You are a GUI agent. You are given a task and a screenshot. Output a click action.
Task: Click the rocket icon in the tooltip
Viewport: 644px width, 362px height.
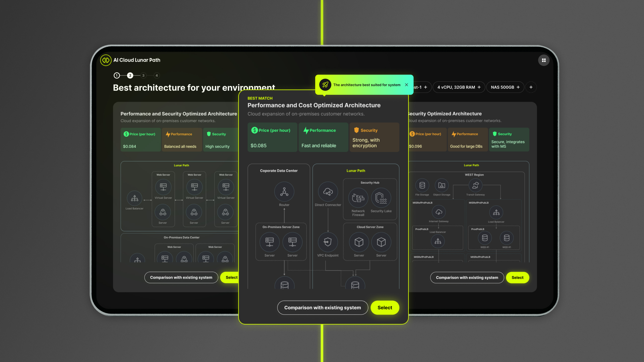(325, 85)
